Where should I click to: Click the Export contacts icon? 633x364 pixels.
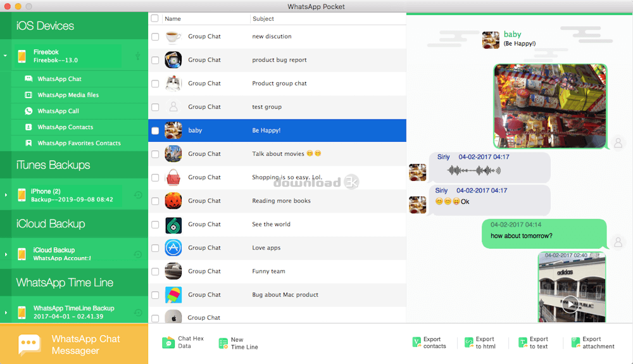417,342
